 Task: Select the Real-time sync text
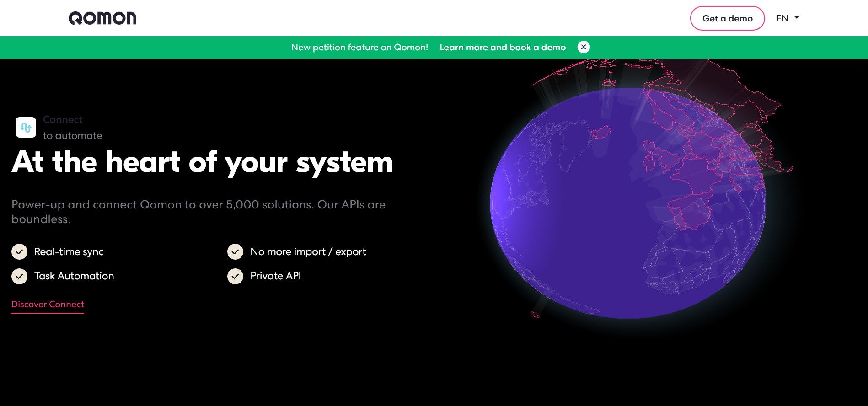(69, 252)
